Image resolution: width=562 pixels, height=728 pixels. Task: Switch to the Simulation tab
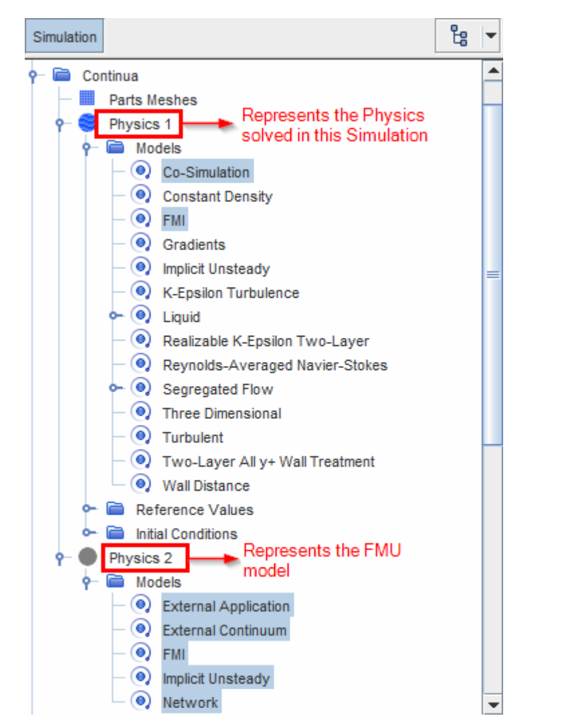pyautogui.click(x=64, y=37)
